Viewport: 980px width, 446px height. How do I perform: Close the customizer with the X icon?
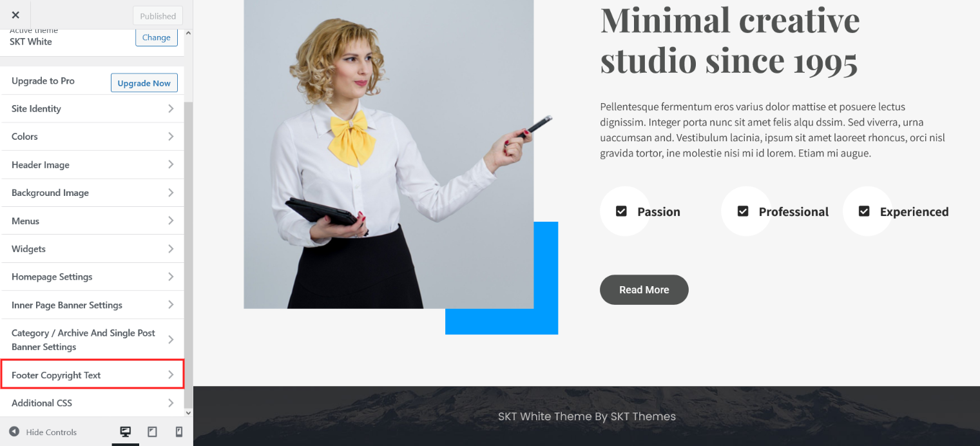tap(15, 15)
